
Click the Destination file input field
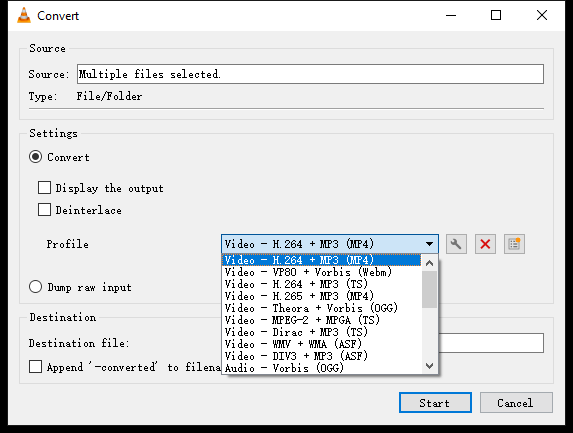pyautogui.click(x=491, y=343)
